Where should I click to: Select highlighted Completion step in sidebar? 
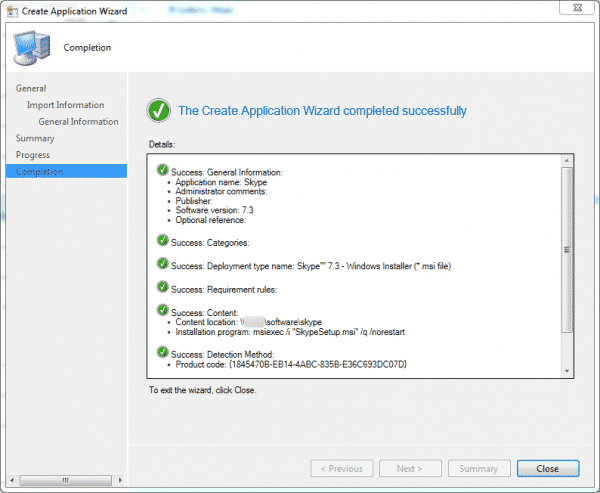click(66, 171)
